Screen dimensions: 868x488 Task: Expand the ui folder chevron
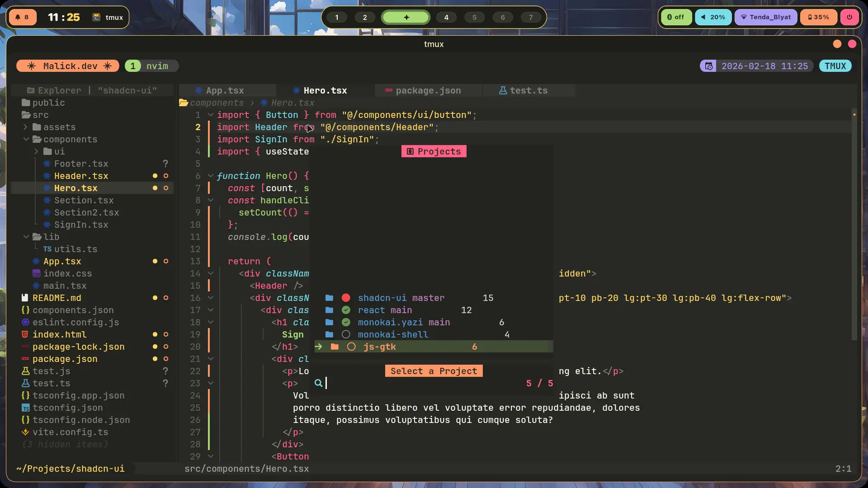pos(37,151)
